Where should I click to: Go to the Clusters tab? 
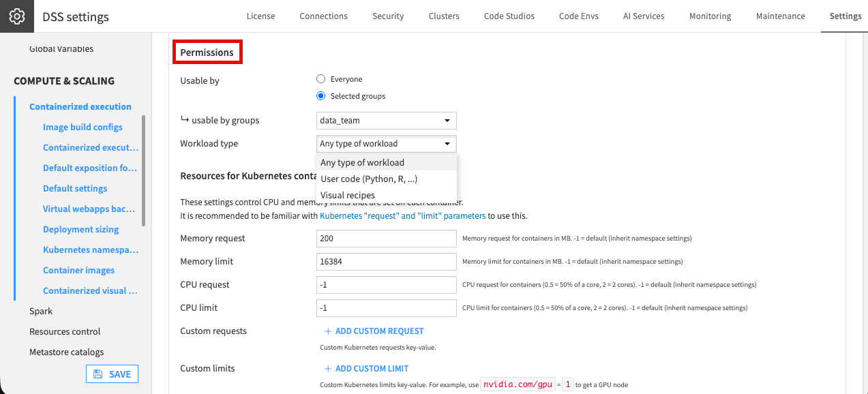[444, 16]
